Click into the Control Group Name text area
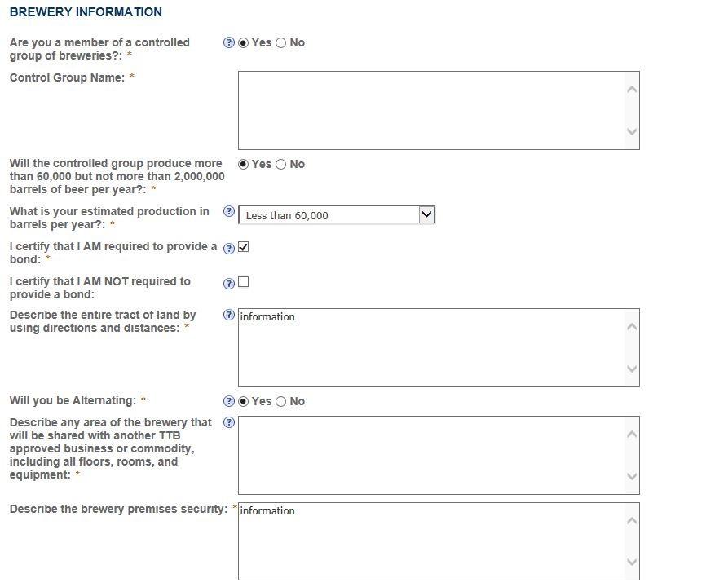 coord(432,110)
